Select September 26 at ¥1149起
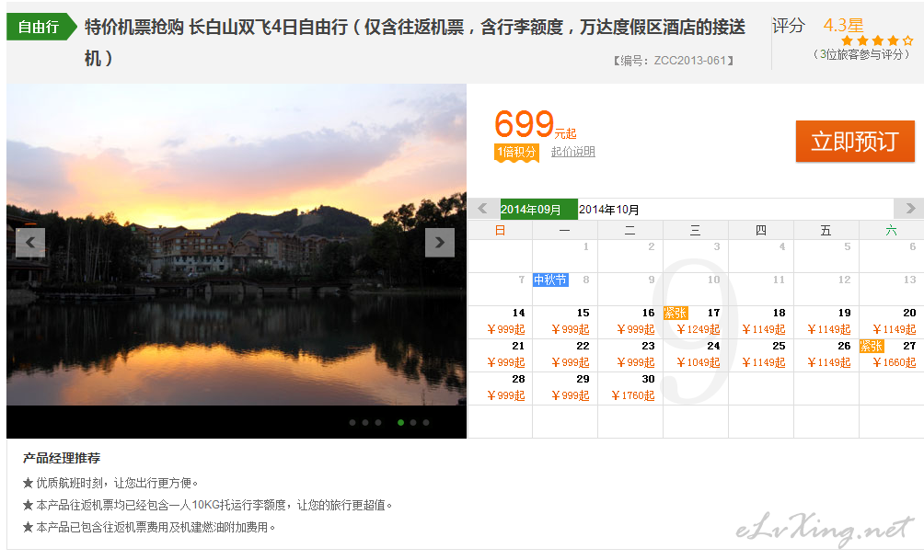 point(826,355)
